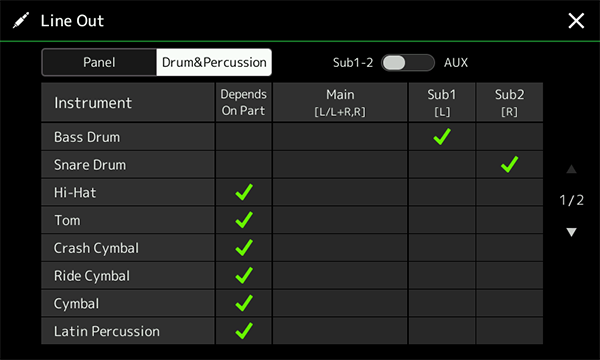The height and width of the screenshot is (360, 600).
Task: Toggle Hi-Hat Depends On Part checkmark
Action: (244, 192)
